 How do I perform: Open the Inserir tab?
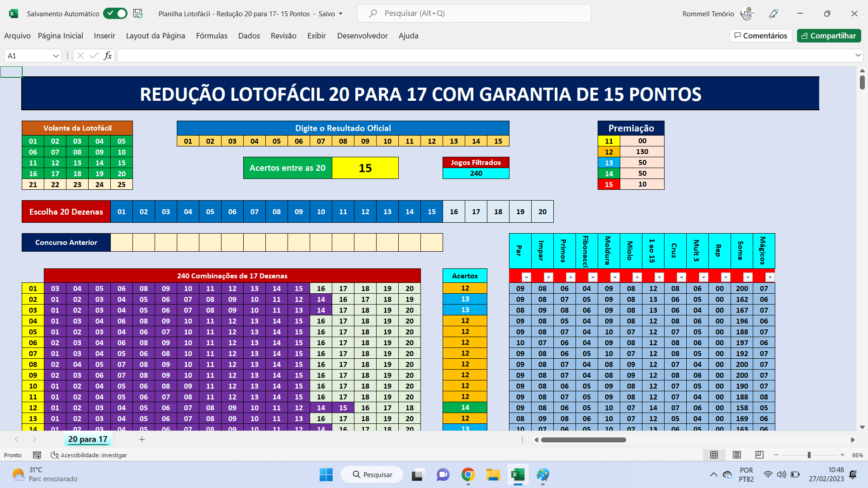click(x=104, y=36)
